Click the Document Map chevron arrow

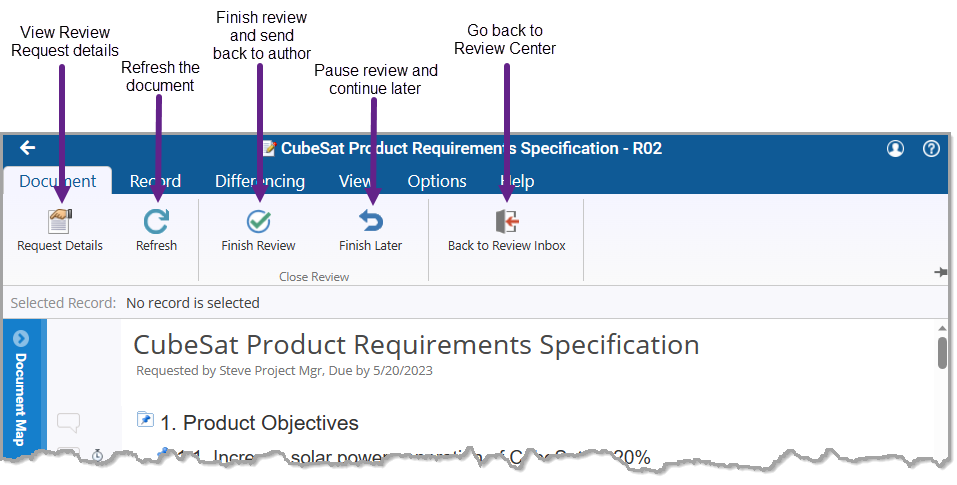point(21,339)
